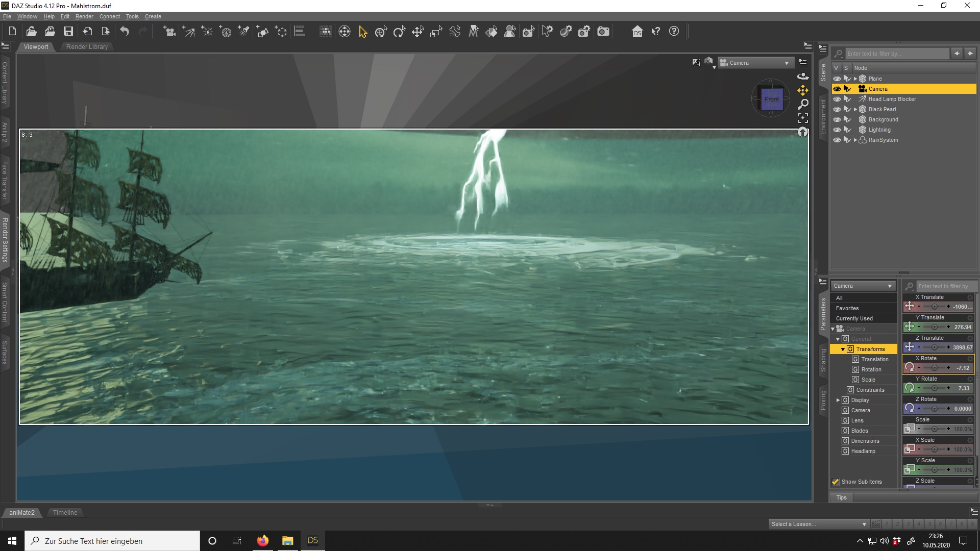Click the Tips button in Parameters pane
The width and height of the screenshot is (980, 551).
coord(841,497)
